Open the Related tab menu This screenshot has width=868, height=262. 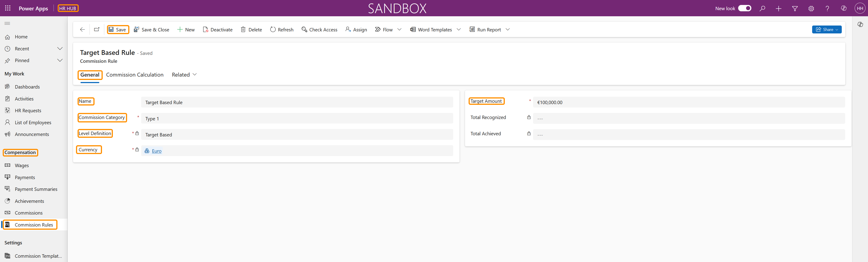pos(184,75)
